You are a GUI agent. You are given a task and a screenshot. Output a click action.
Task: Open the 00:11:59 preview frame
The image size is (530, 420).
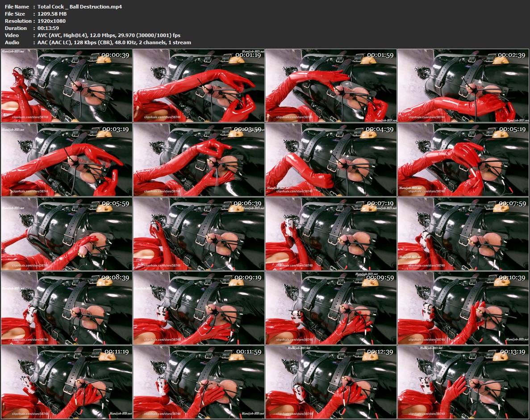(x=199, y=382)
